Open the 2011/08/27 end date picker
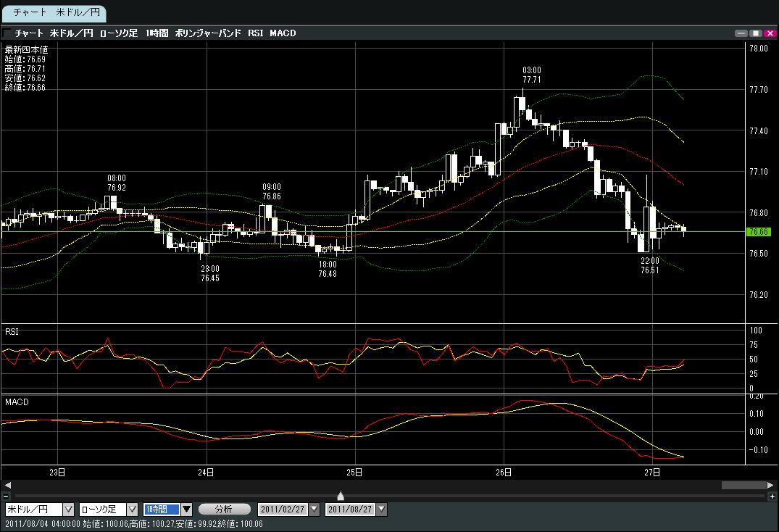The image size is (779, 532). pyautogui.click(x=382, y=510)
